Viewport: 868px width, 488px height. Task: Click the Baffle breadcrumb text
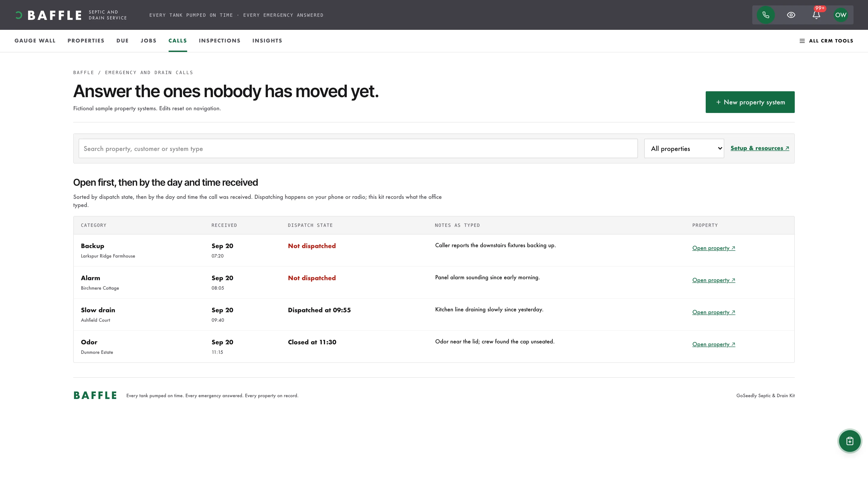click(84, 72)
